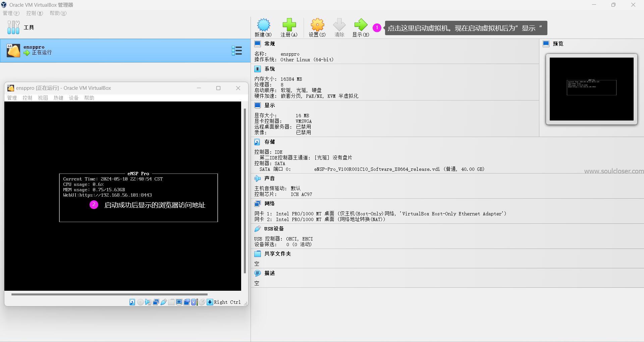Click the [光驱] 没有盘片 optical drive entry
The image size is (644, 342).
[x=333, y=157]
